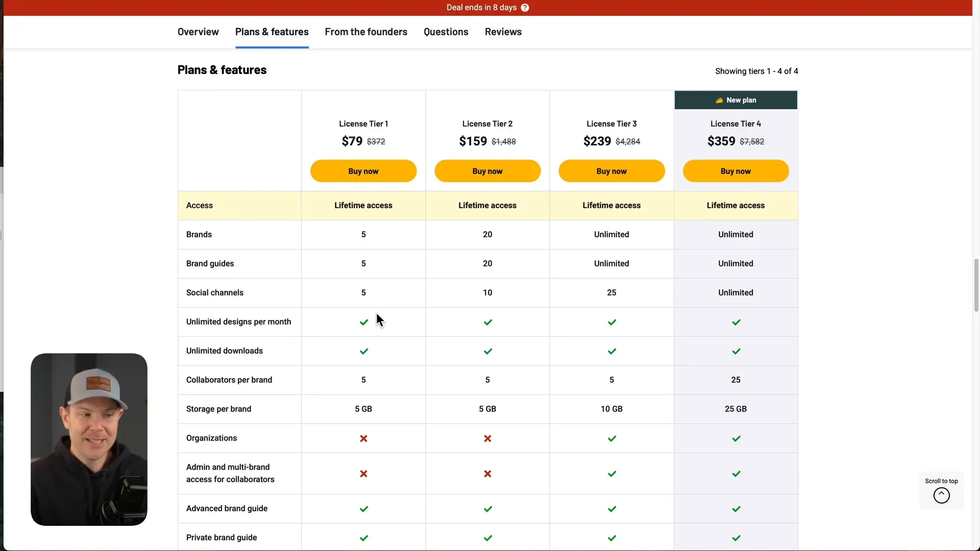
Task: Click the Scroll to top arrow icon
Action: (941, 495)
